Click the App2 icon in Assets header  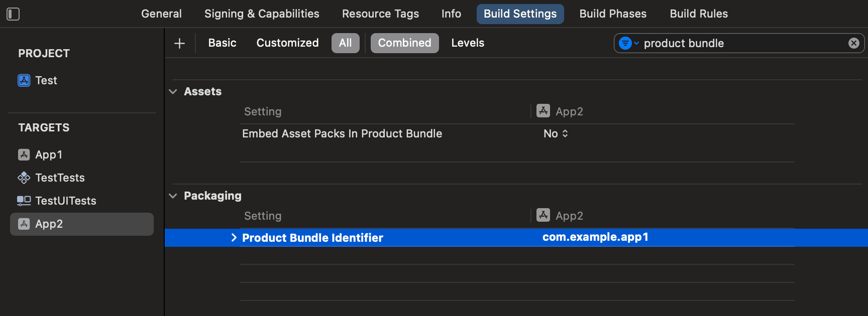tap(543, 111)
